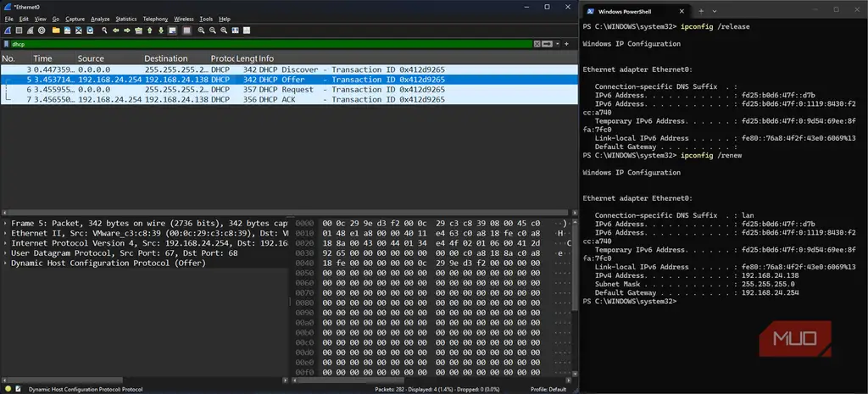Select the DHCP Discover packet row

click(288, 69)
